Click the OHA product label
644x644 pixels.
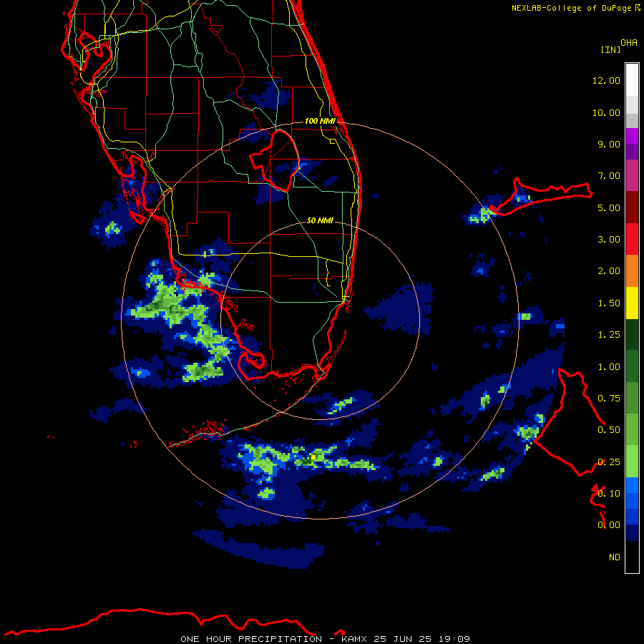coord(629,43)
